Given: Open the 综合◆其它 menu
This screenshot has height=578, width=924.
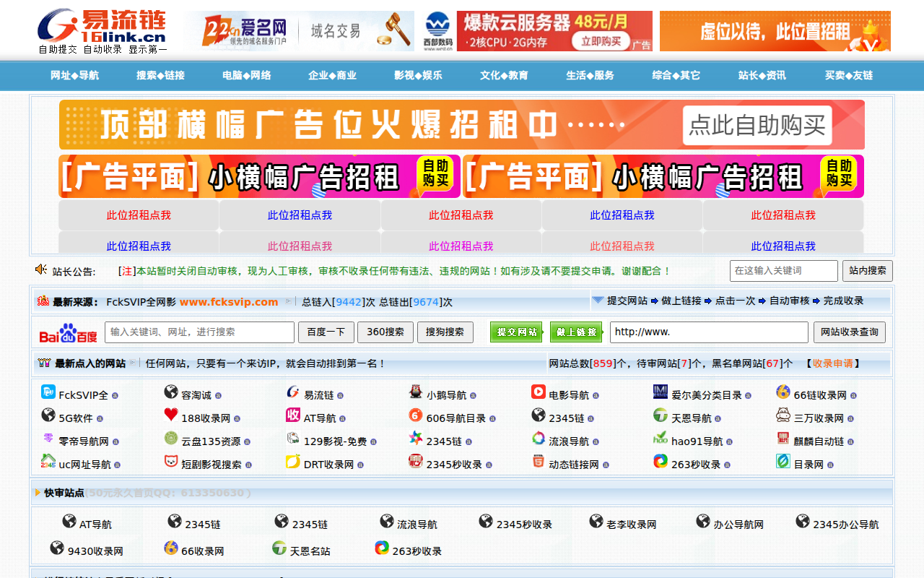Looking at the screenshot, I should [x=676, y=75].
